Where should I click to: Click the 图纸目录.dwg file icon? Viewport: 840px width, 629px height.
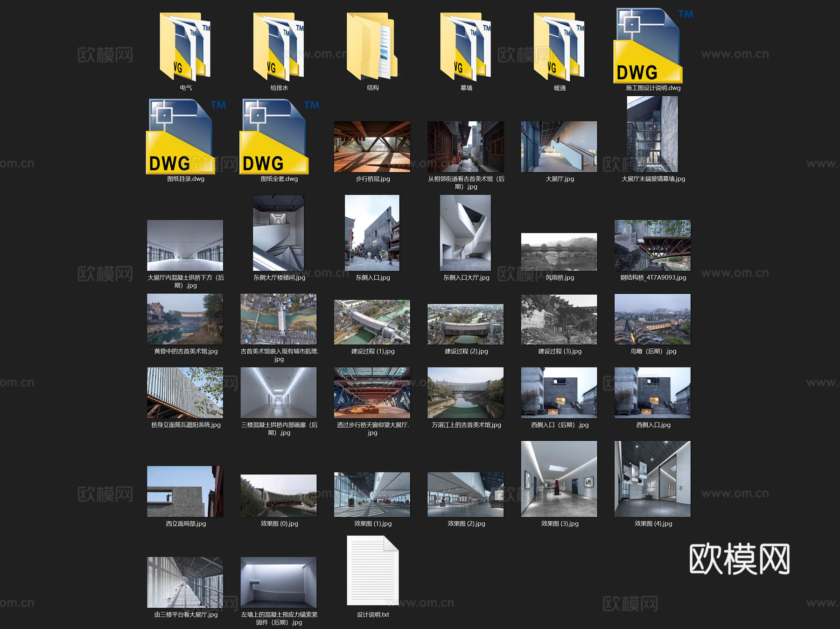click(185, 136)
